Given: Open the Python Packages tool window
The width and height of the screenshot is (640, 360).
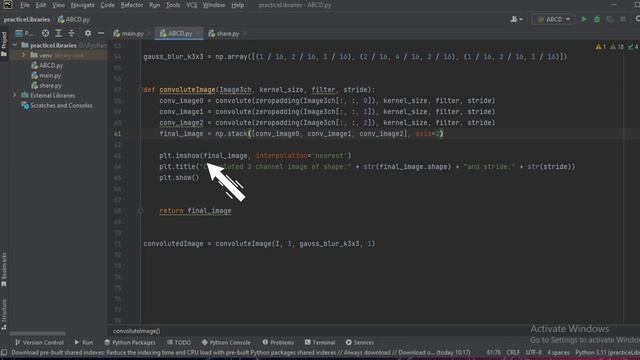Looking at the screenshot, I should 130,342.
